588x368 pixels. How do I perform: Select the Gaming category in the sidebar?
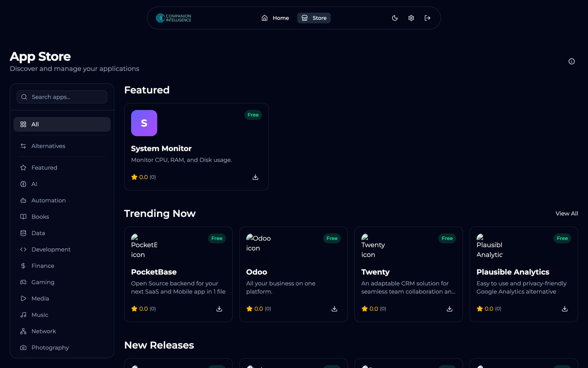tap(43, 282)
